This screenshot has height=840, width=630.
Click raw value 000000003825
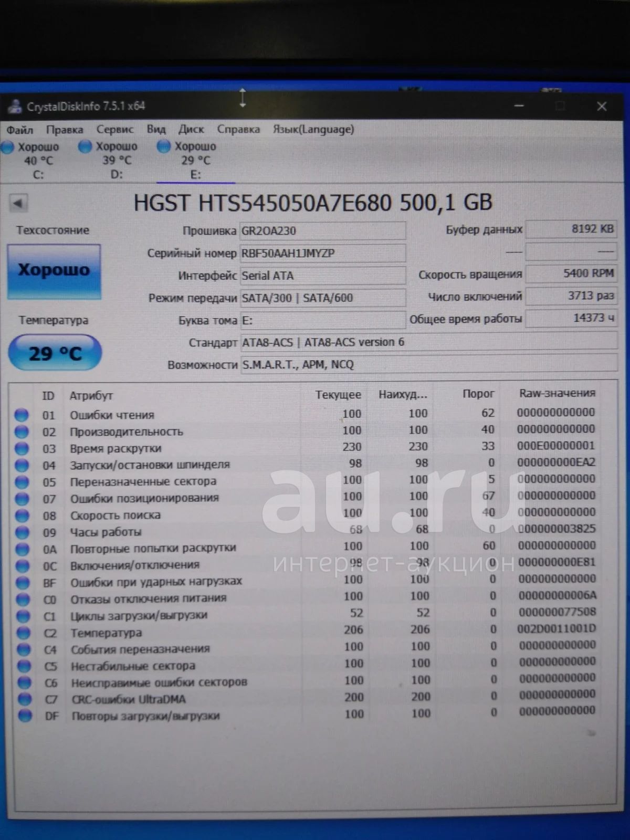coord(556,529)
